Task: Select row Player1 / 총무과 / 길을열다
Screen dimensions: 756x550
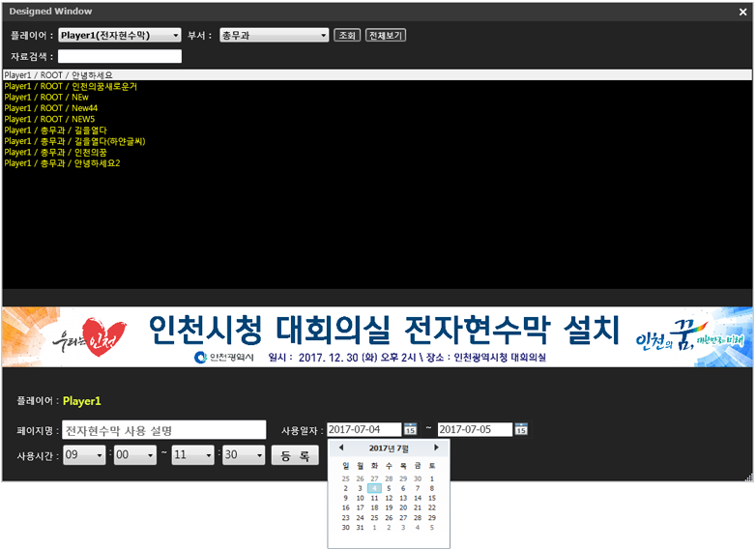Action: point(377,130)
